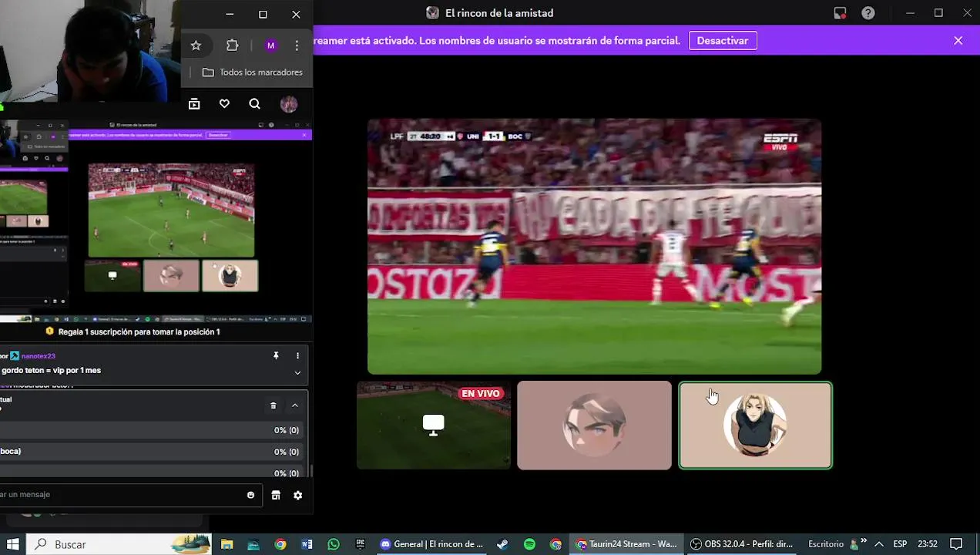The width and height of the screenshot is (980, 555).
Task: Open the Todos los marcadores folder
Action: pyautogui.click(x=253, y=72)
